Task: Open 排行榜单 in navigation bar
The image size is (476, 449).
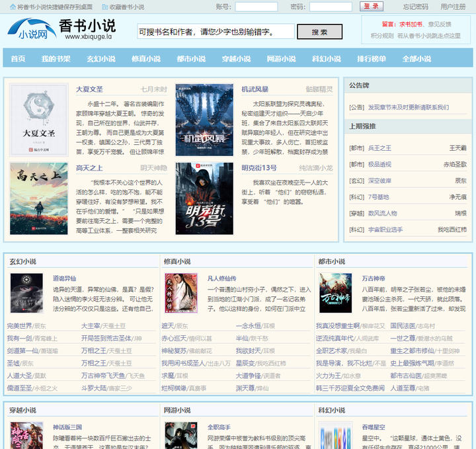Action: (372, 59)
